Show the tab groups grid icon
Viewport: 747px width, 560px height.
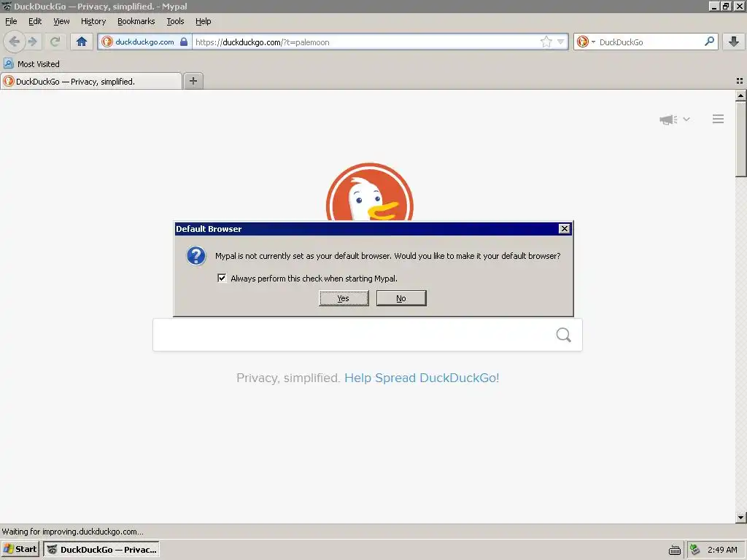click(x=740, y=82)
